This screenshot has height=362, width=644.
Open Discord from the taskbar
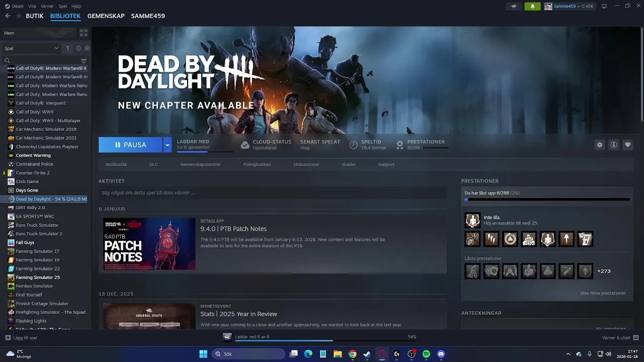[441, 354]
